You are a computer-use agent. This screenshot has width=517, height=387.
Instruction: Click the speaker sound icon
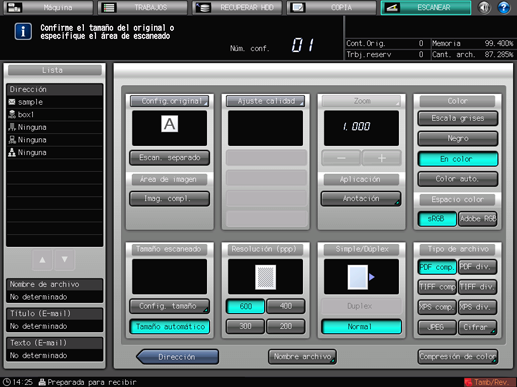(x=484, y=7)
